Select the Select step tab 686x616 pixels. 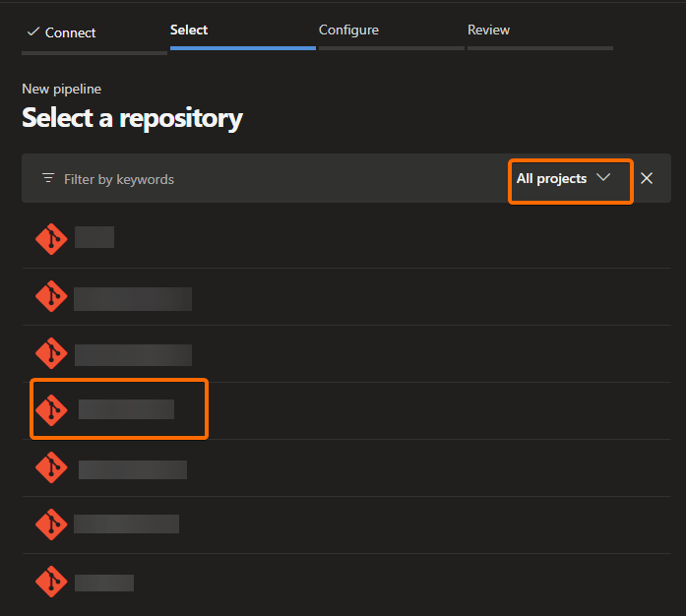pyautogui.click(x=189, y=31)
